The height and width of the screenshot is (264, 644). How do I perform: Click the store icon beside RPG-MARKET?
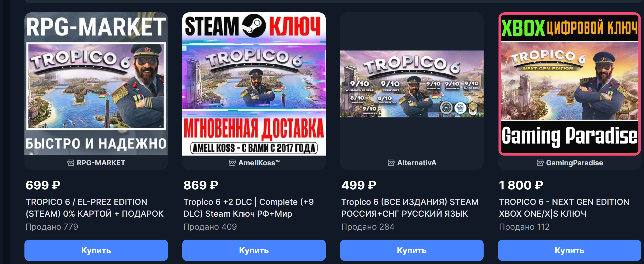[x=71, y=163]
